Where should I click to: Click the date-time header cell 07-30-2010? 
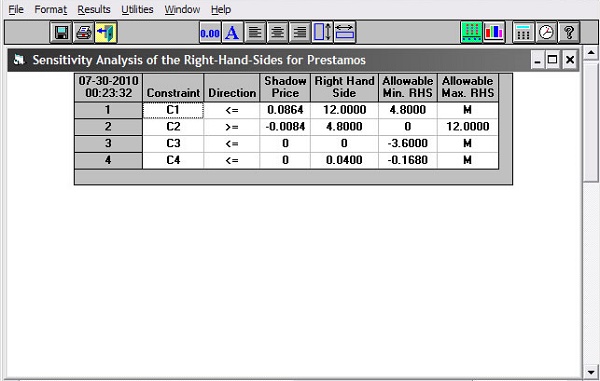click(x=108, y=88)
